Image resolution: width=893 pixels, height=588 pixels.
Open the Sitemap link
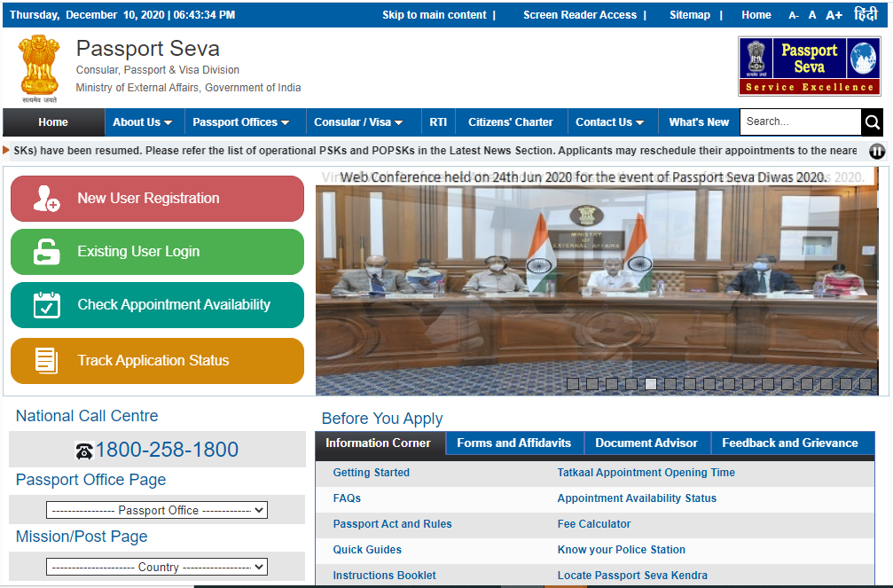690,15
